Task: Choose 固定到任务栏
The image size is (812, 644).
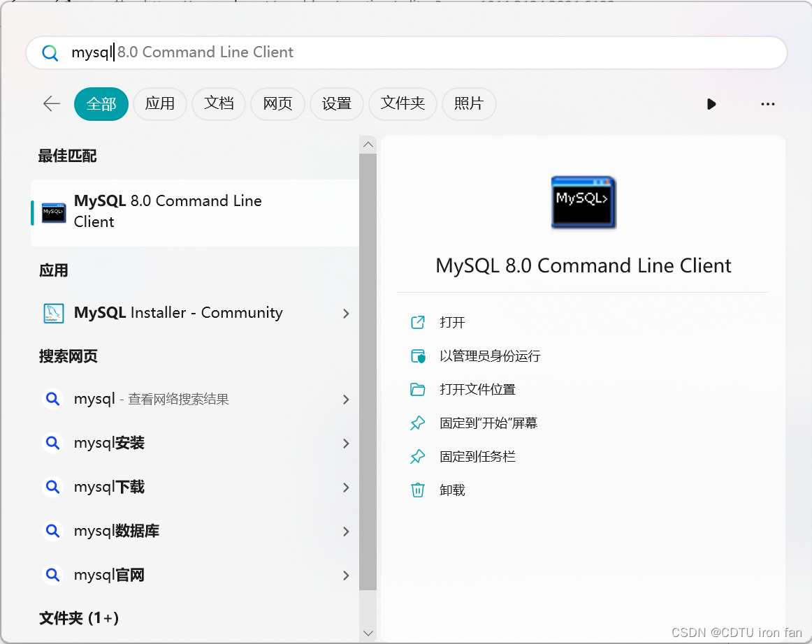Action: [477, 457]
